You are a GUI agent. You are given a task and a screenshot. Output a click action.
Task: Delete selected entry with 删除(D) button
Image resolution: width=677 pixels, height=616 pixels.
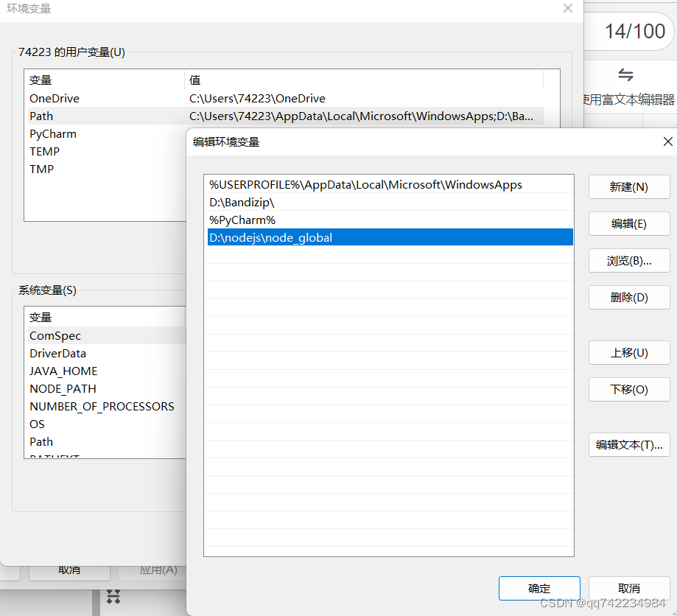coord(628,298)
